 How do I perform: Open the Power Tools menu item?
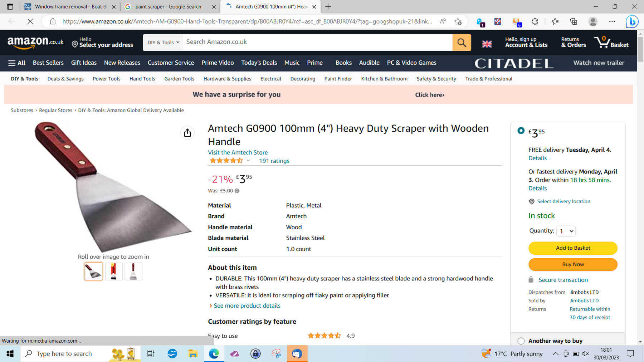click(107, 79)
